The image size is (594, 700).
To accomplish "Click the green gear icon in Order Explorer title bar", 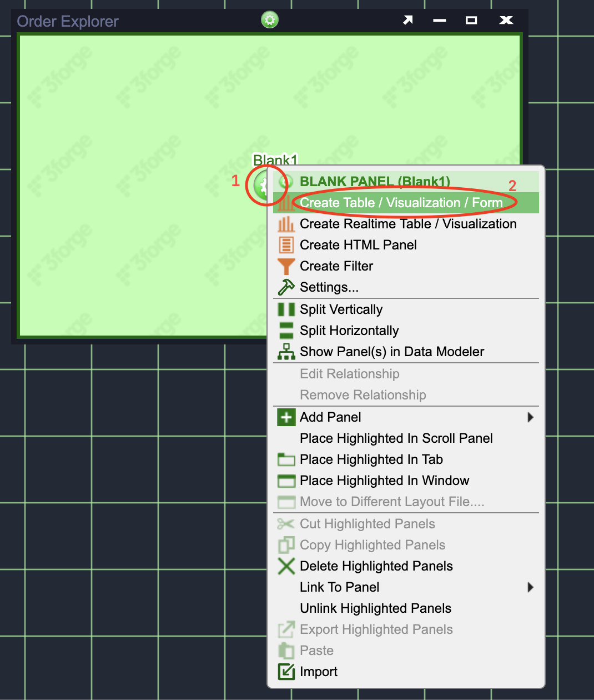I will point(270,20).
